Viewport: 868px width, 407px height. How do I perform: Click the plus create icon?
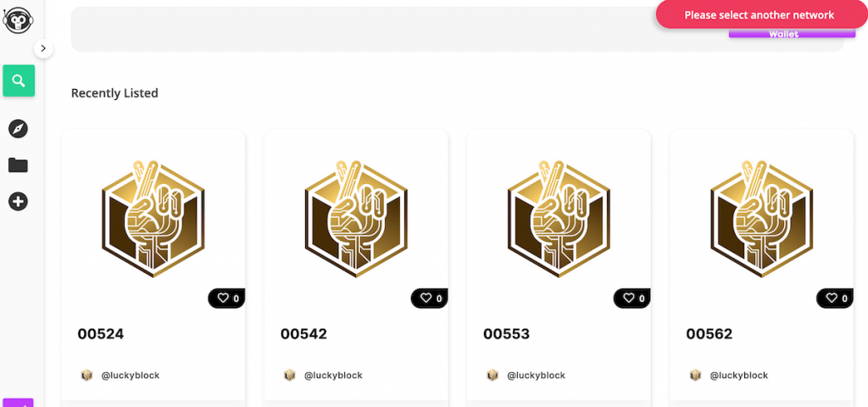19,202
